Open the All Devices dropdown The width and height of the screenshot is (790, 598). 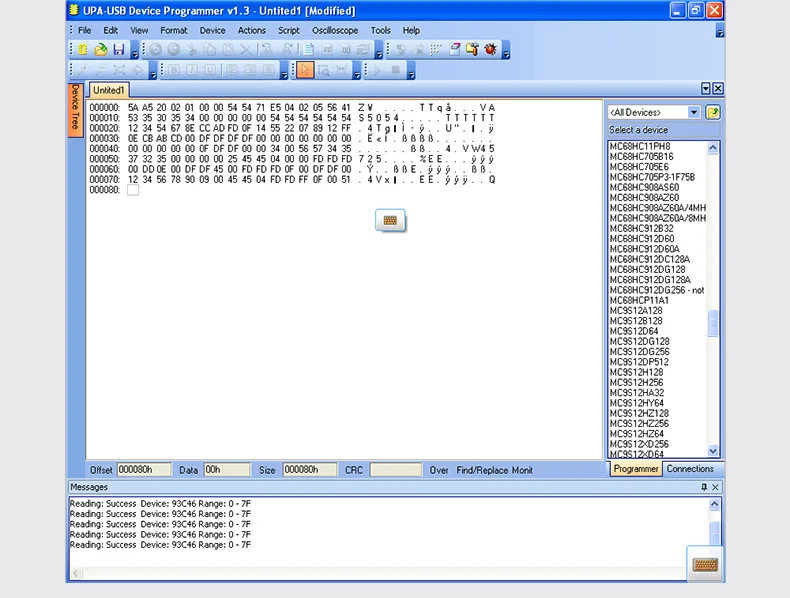[x=694, y=112]
